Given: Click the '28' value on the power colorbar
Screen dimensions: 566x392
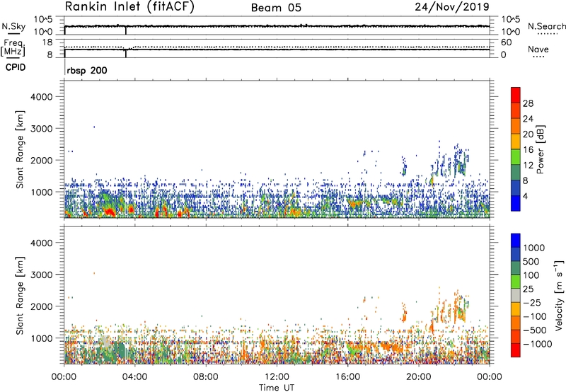Looking at the screenshot, I should 528,103.
